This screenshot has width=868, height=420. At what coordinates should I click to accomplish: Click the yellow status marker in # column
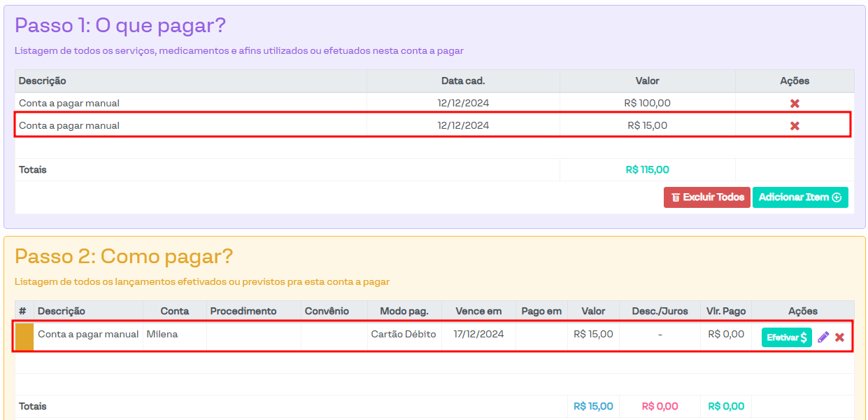24,335
